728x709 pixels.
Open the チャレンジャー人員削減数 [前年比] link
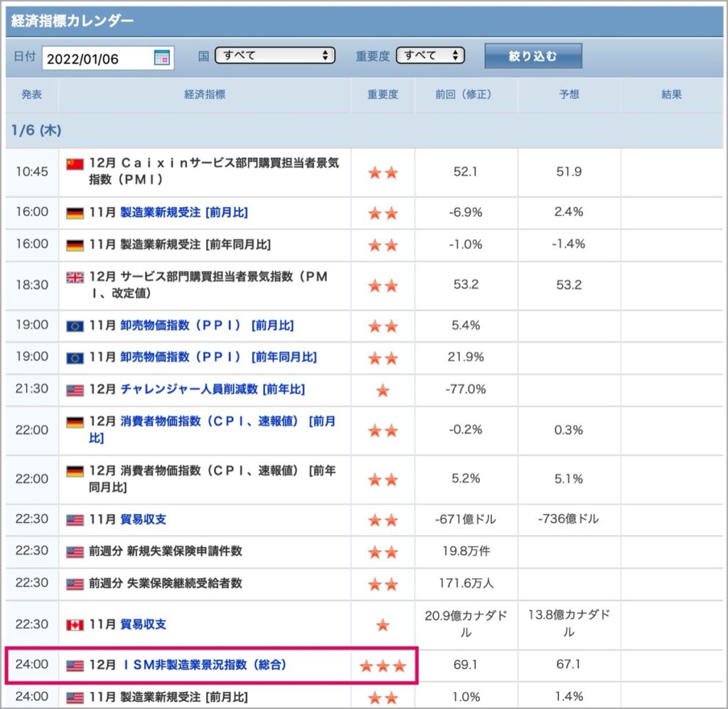(x=213, y=389)
